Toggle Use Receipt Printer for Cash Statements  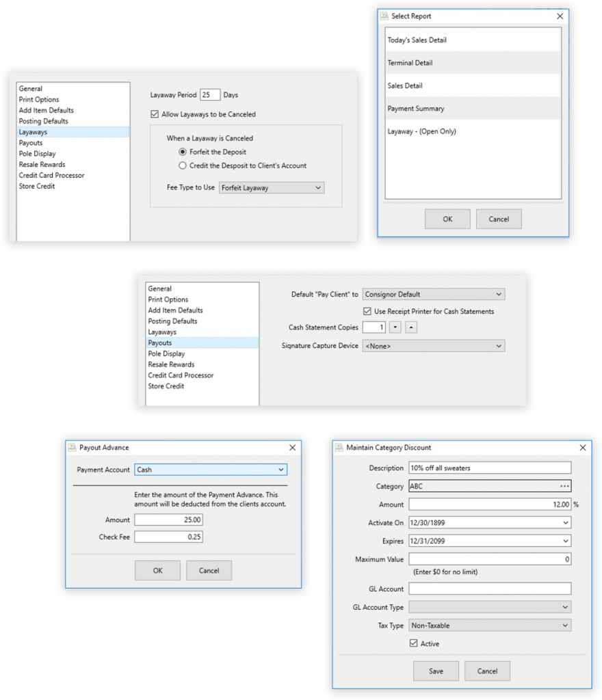pyautogui.click(x=368, y=311)
